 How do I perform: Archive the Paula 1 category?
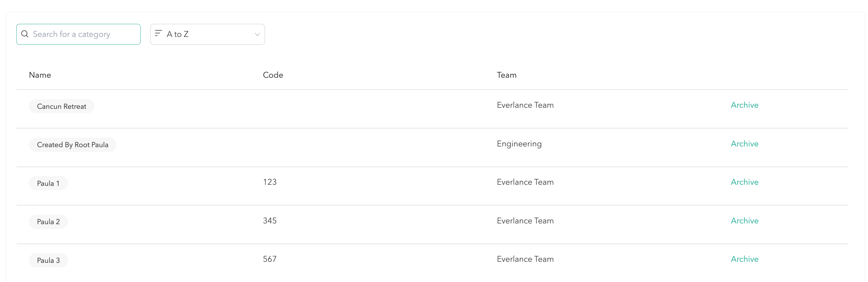pyautogui.click(x=744, y=182)
